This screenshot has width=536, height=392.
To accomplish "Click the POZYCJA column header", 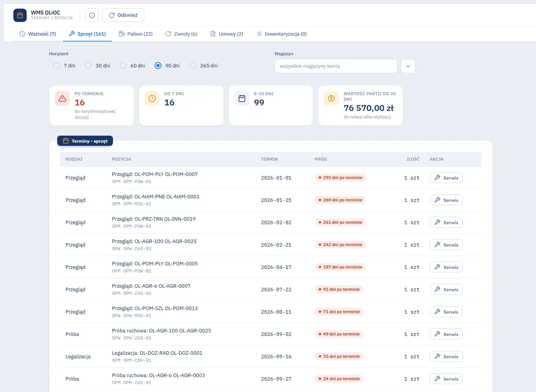I will 122,159.
